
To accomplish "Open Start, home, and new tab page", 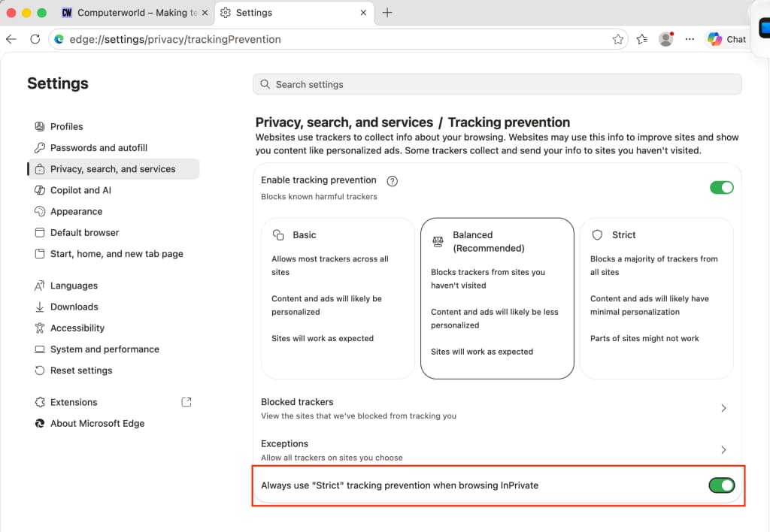I will click(x=113, y=254).
